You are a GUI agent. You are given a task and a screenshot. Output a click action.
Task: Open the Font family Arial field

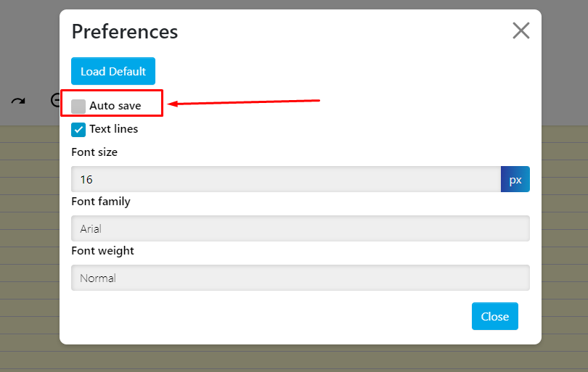(x=300, y=228)
